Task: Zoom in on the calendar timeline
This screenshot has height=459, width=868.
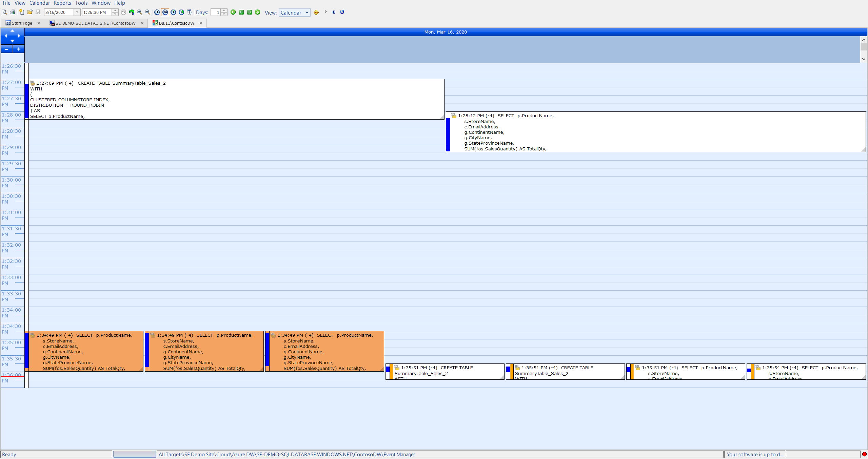Action: coord(147,12)
